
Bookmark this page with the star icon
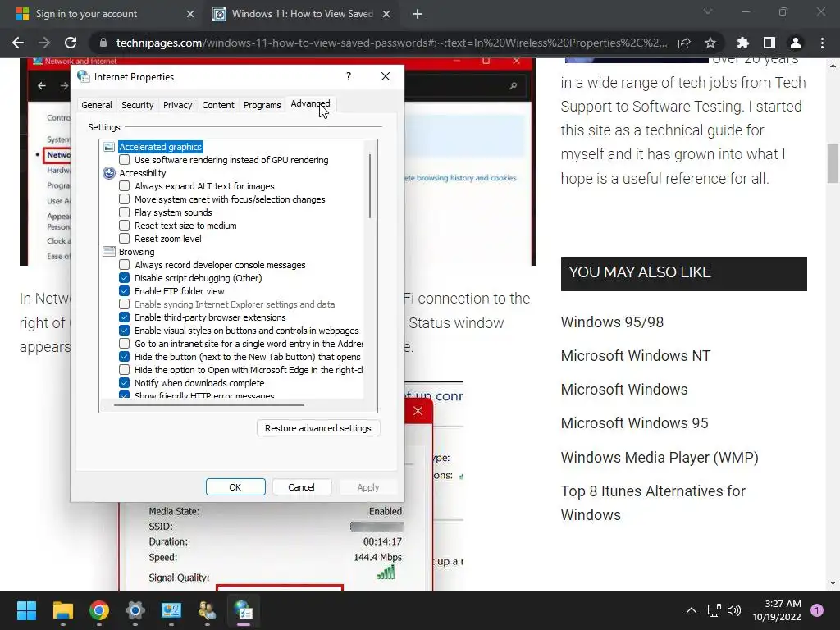coord(710,43)
